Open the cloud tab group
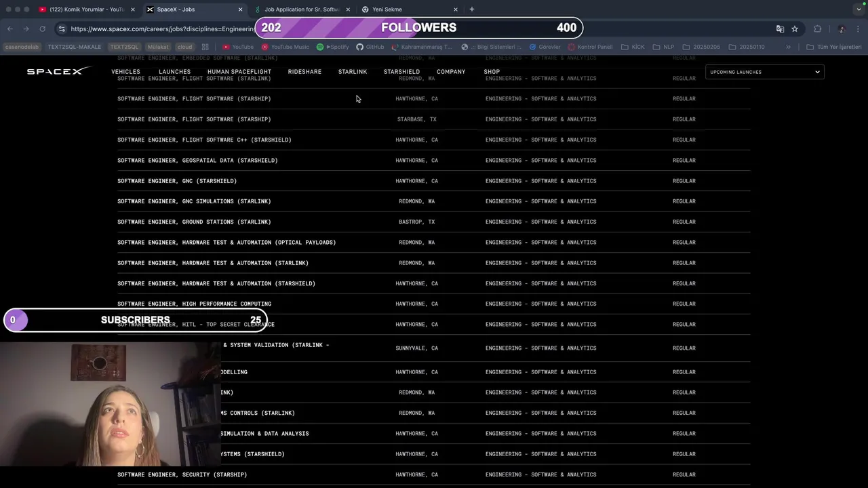The image size is (868, 488). (x=184, y=47)
